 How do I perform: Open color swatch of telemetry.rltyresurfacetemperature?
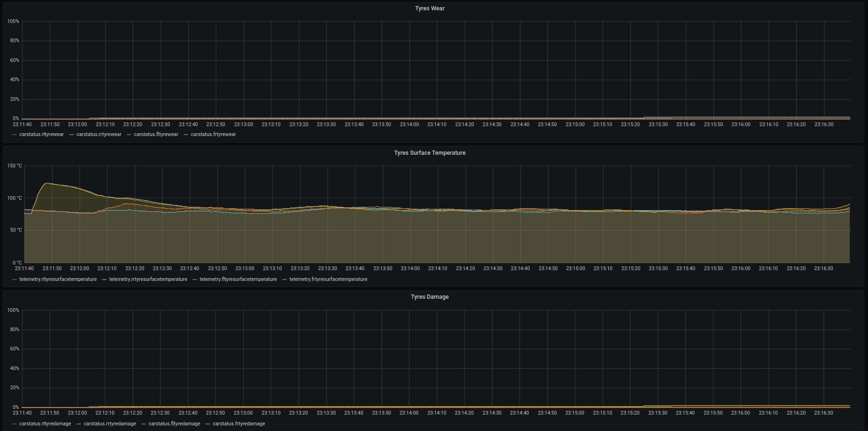click(15, 280)
